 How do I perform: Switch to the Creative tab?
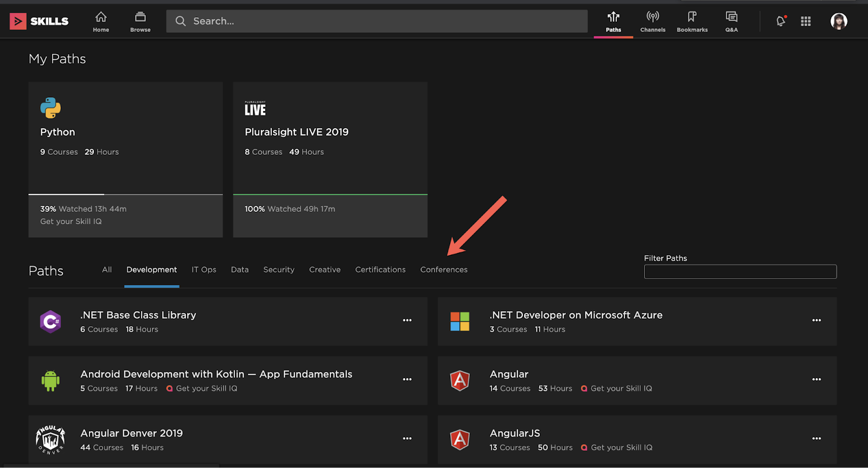325,270
